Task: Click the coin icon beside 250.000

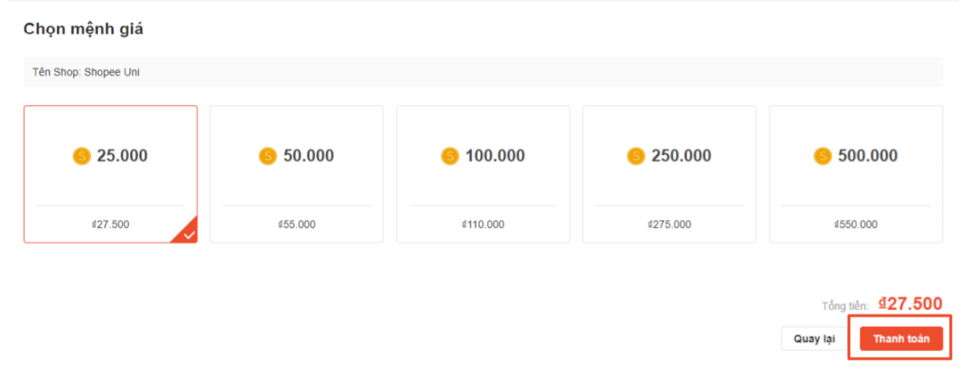Action: pyautogui.click(x=636, y=157)
